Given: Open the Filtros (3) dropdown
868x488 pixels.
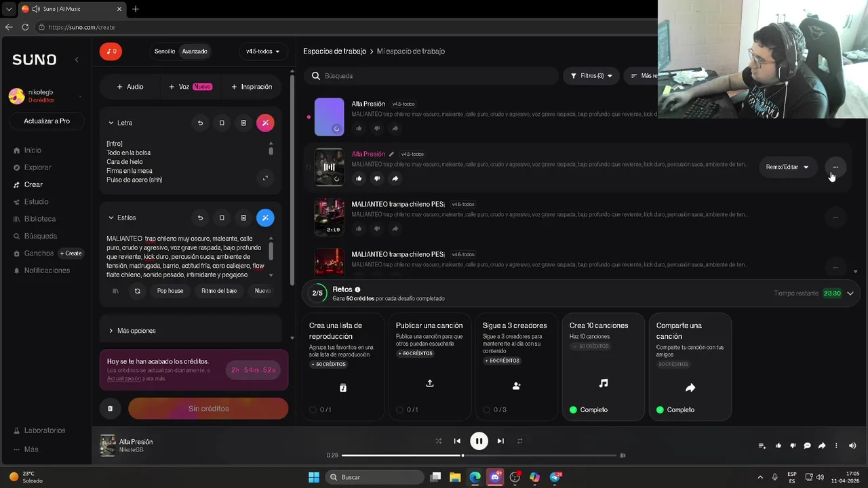Looking at the screenshot, I should 591,76.
